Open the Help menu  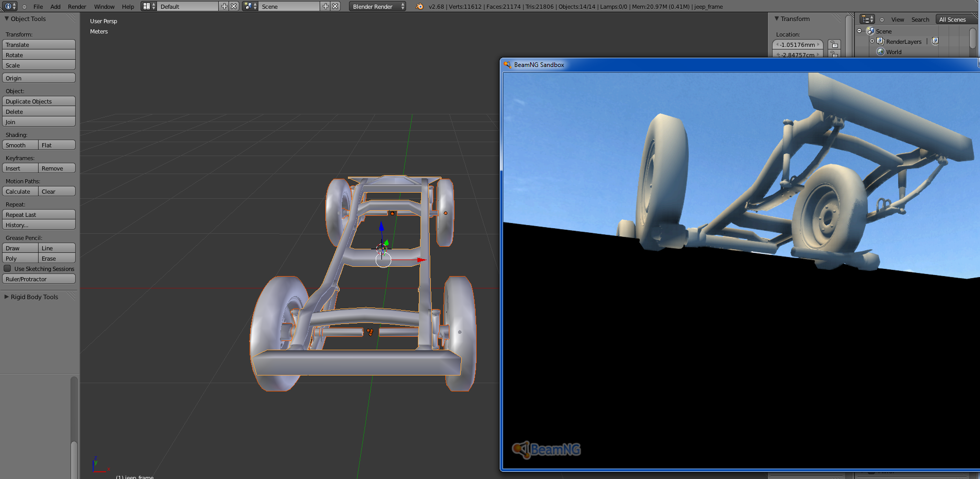[128, 7]
